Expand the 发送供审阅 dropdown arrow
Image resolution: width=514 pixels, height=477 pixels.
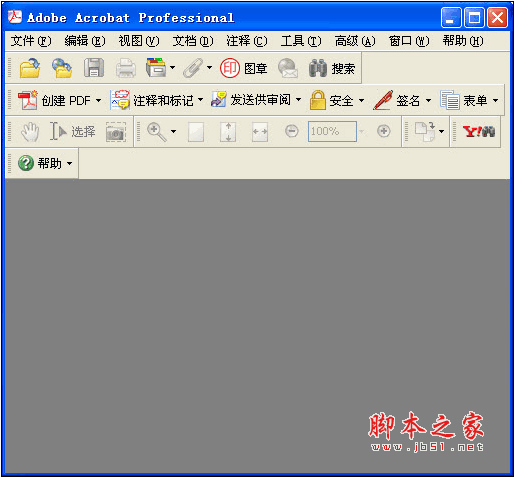click(299, 99)
